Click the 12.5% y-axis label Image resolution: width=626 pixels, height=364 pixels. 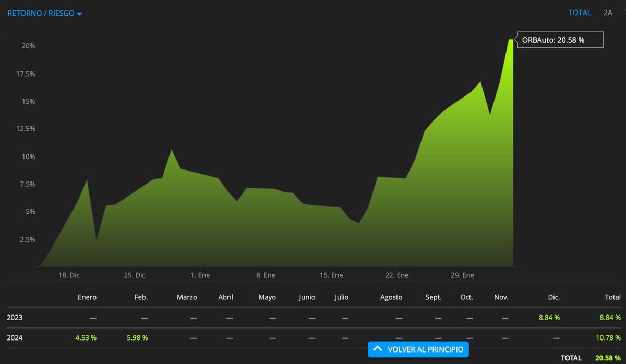(26, 129)
